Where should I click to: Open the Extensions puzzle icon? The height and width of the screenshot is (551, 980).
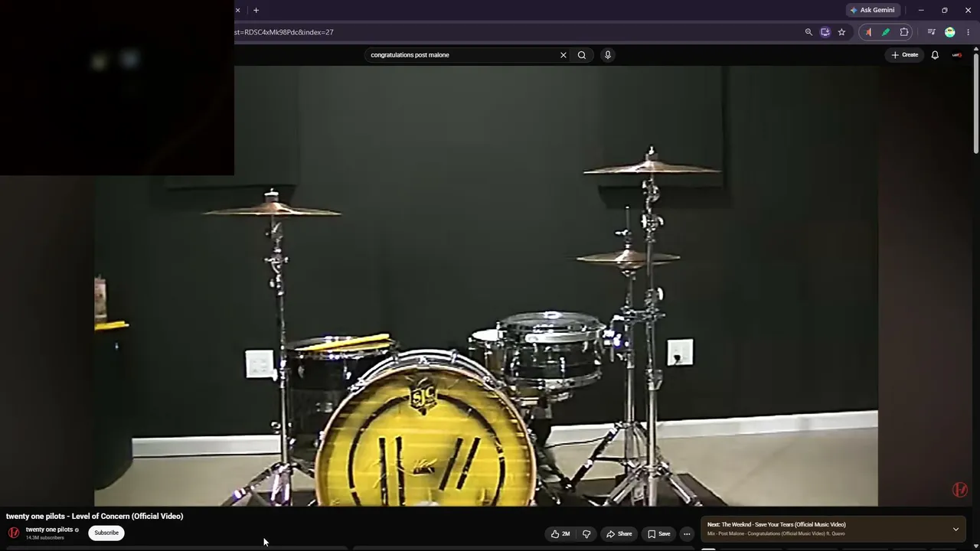[x=904, y=32]
